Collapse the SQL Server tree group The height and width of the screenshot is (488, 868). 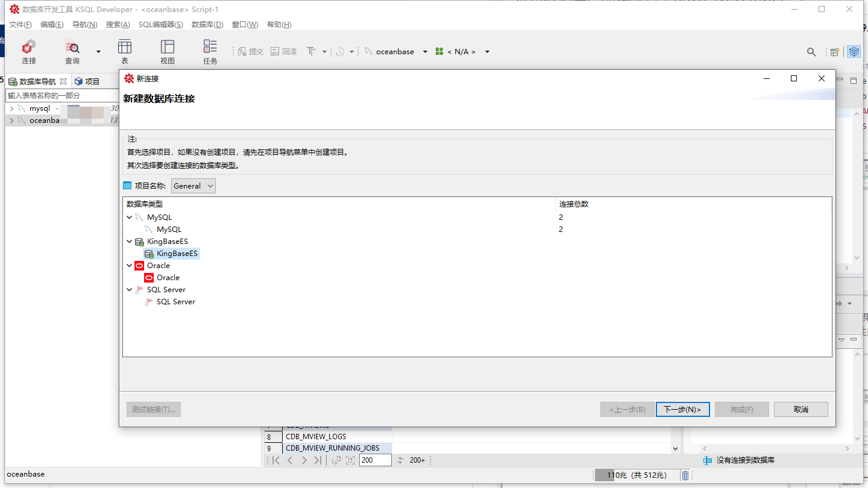pos(130,290)
